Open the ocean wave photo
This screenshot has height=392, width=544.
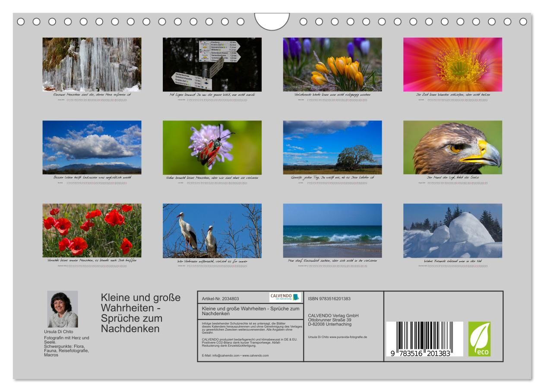332,231
